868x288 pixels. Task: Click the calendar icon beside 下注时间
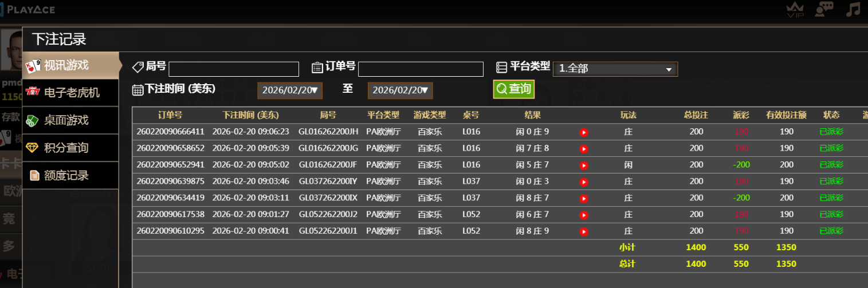[x=138, y=89]
